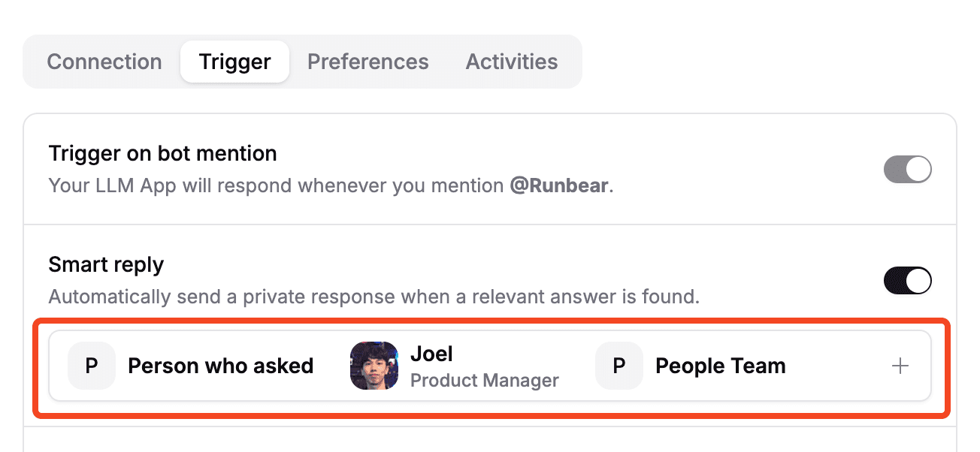
Task: Click the bot mention description sentence
Action: [278, 185]
